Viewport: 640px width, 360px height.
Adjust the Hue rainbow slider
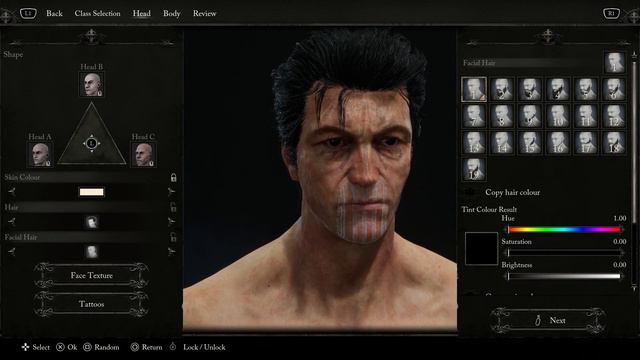click(x=564, y=230)
